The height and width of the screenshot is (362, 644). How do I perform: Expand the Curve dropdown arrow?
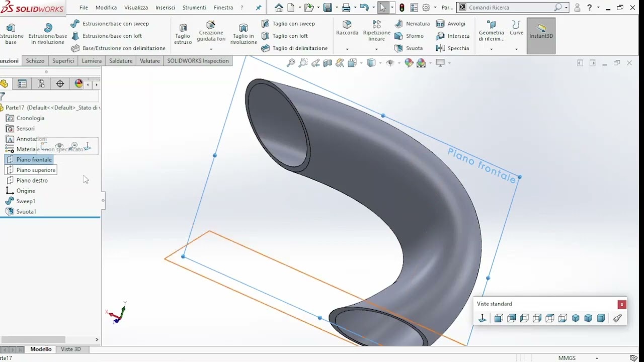[x=516, y=49]
